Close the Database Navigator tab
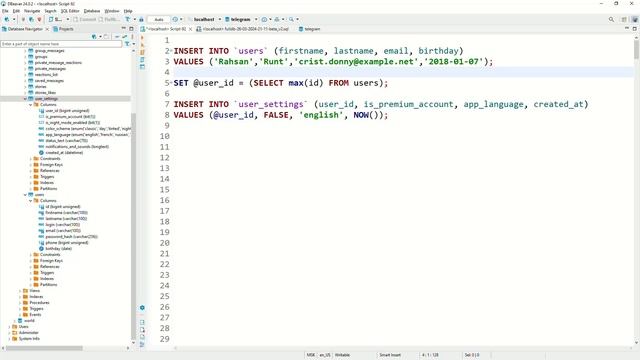 [47, 29]
